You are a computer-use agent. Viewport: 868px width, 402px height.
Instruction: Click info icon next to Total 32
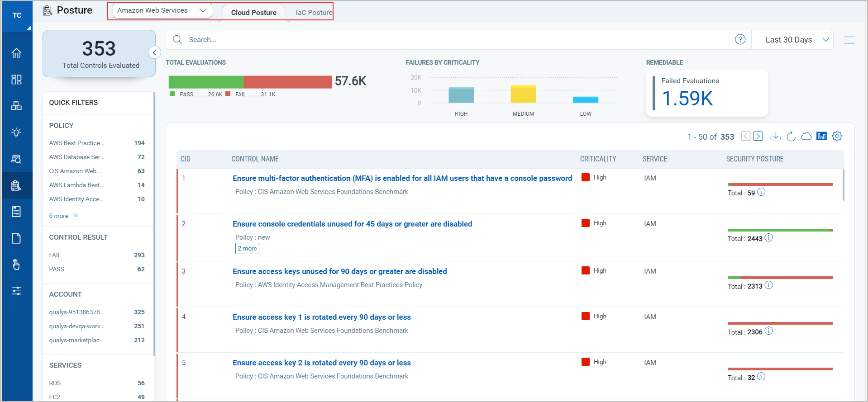pyautogui.click(x=761, y=377)
